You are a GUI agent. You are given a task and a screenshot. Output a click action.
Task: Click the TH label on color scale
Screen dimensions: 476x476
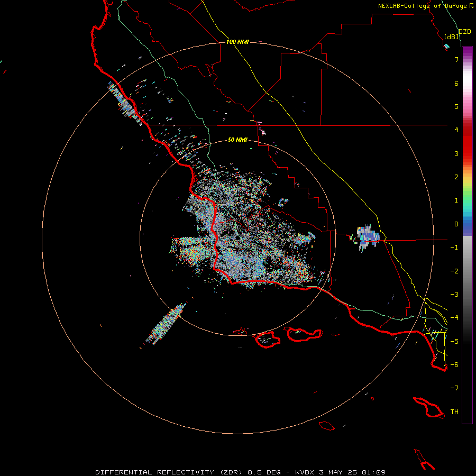[454, 412]
